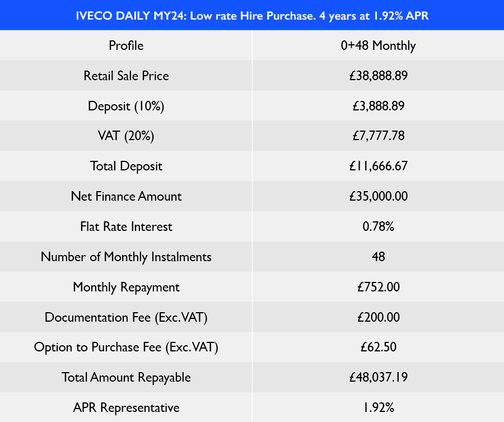Click the £48,037.19 total repayable value
This screenshot has height=422, width=504.
pyautogui.click(x=378, y=378)
